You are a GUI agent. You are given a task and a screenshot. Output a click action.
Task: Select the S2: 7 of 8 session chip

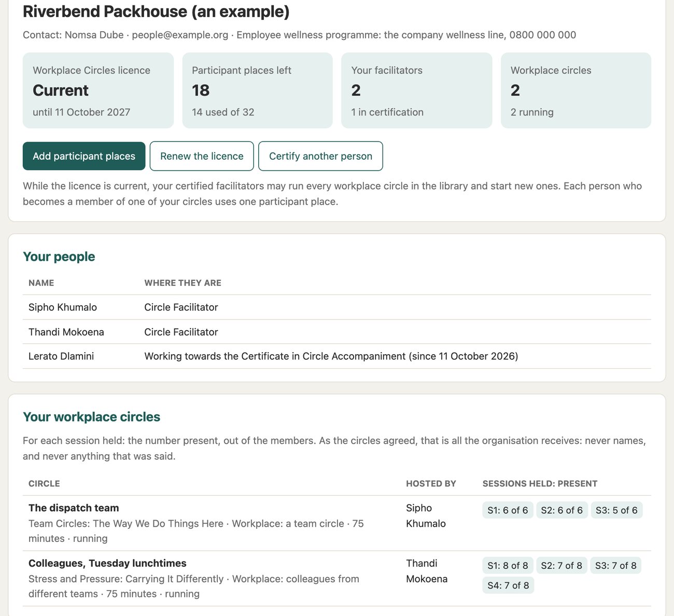561,565
